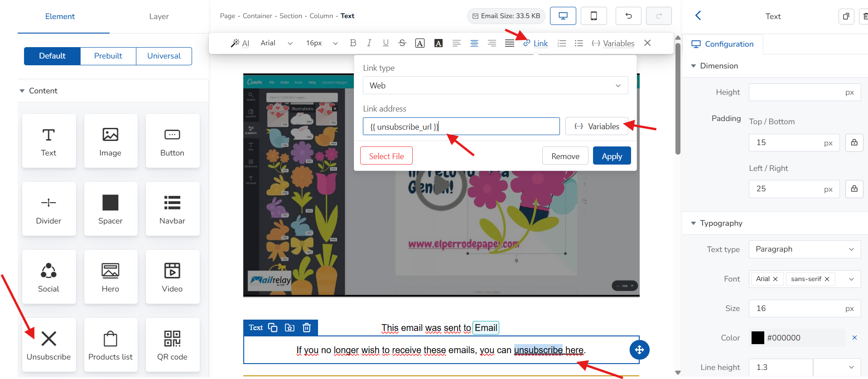Add a Navbar element
The image size is (868, 379).
point(173,209)
